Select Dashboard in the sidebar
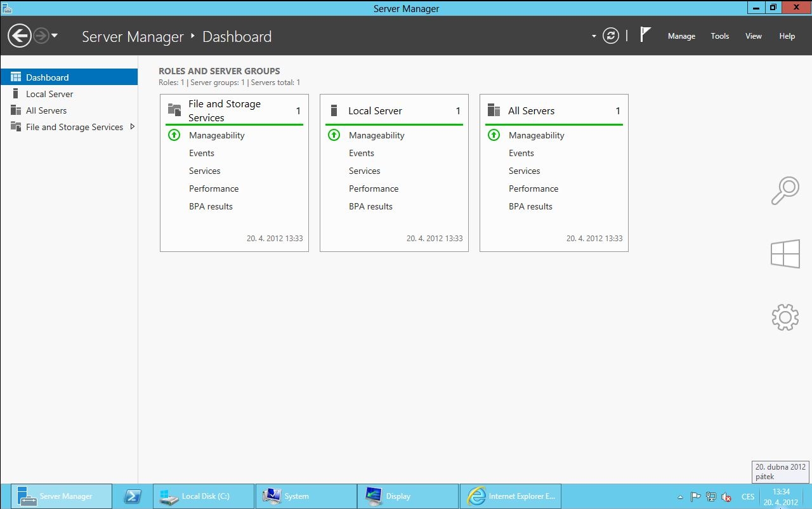This screenshot has width=812, height=509. coord(69,77)
